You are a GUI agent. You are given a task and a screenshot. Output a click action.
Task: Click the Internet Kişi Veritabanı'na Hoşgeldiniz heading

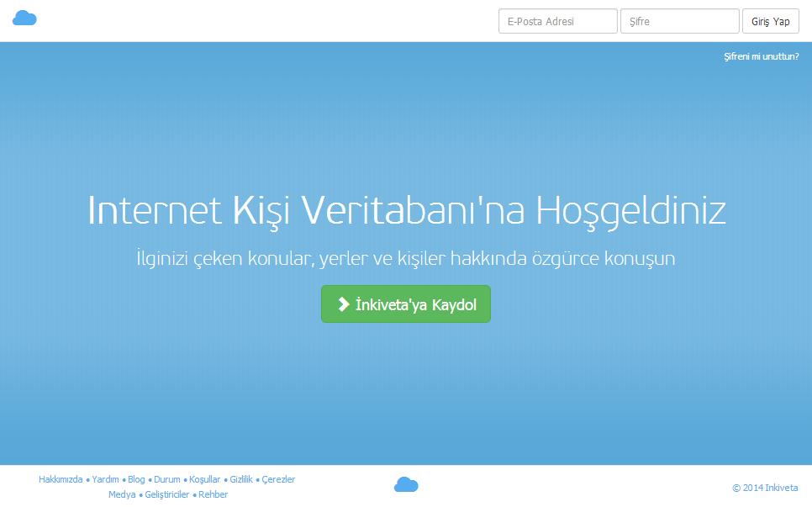(407, 211)
